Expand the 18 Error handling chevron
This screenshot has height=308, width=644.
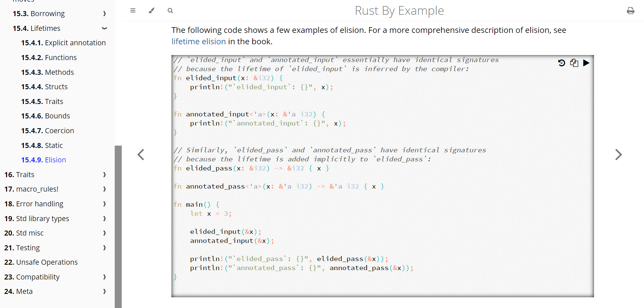pos(104,204)
